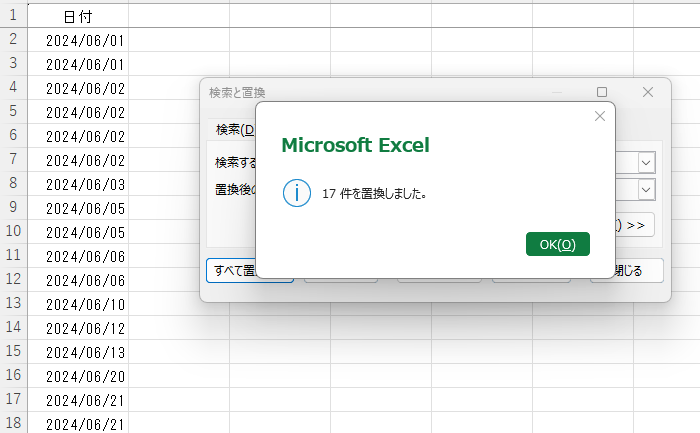Close the Microsoft Excel message box
The image size is (700, 433).
pos(600,116)
